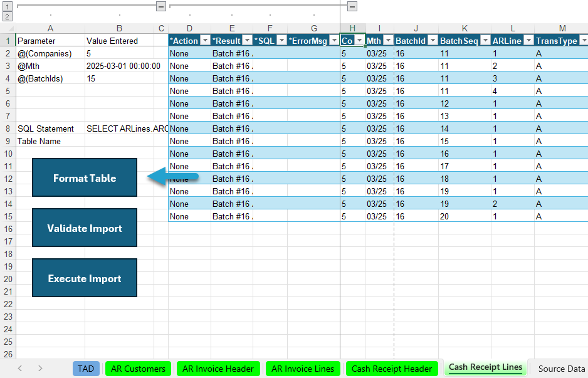
Task: Click BatchSeq cell with value 13
Action: (x=465, y=116)
